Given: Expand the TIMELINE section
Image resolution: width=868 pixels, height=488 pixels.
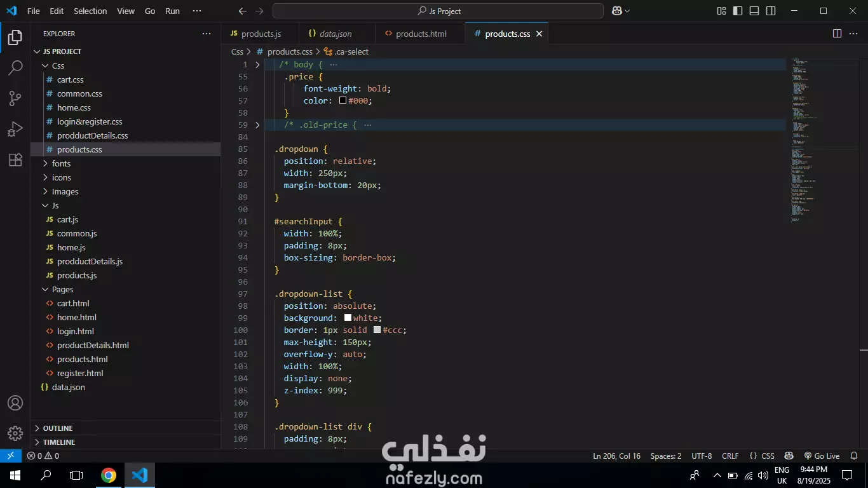Looking at the screenshot, I should tap(126, 442).
